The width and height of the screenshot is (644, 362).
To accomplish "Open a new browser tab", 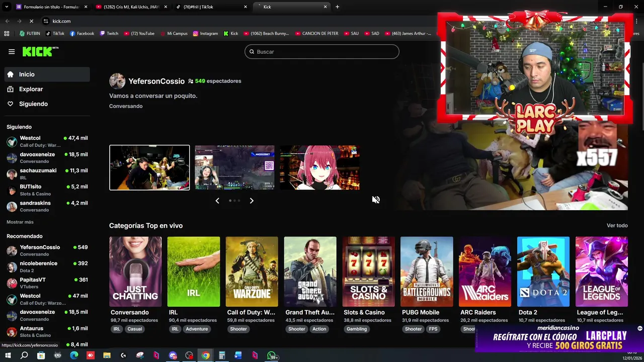I will coord(337,7).
